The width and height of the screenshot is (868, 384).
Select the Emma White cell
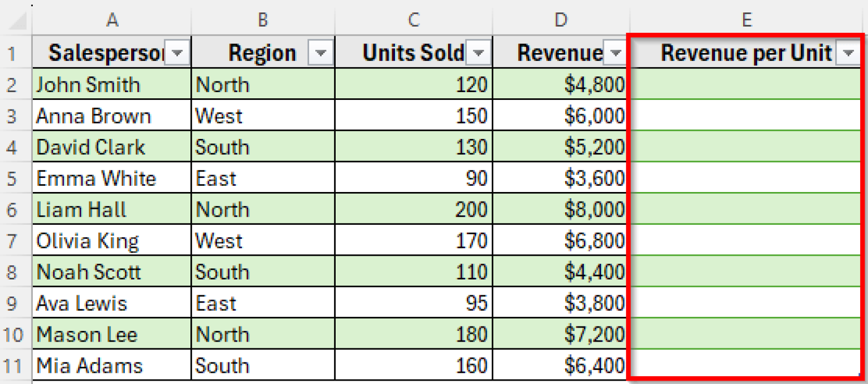tap(112, 178)
